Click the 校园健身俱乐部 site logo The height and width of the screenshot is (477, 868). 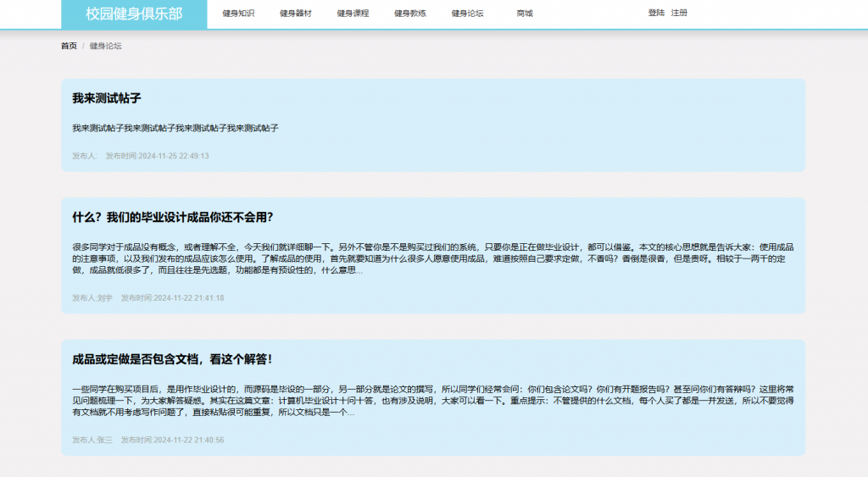point(134,14)
